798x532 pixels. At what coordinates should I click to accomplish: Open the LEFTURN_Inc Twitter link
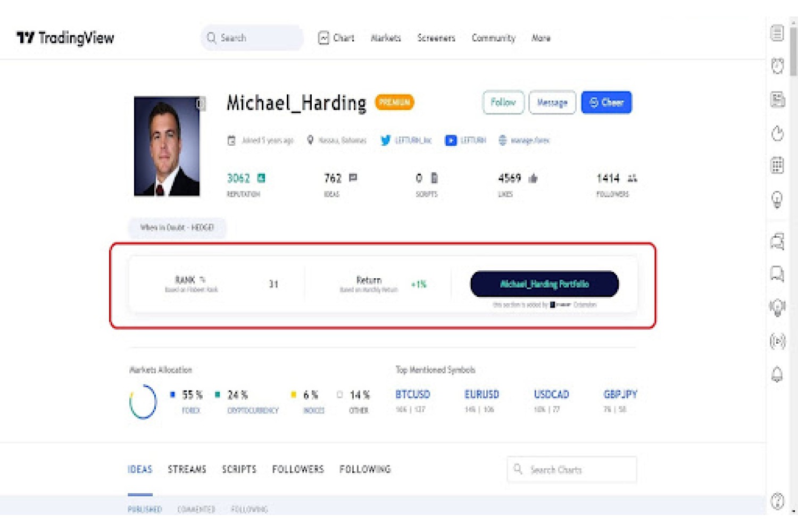coord(413,140)
